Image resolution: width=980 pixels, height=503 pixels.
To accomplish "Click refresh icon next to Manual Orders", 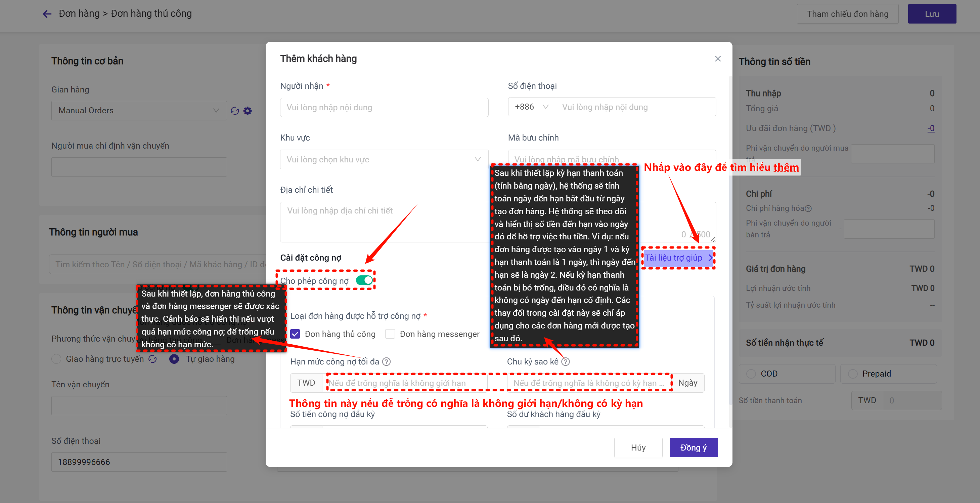I will pos(235,111).
